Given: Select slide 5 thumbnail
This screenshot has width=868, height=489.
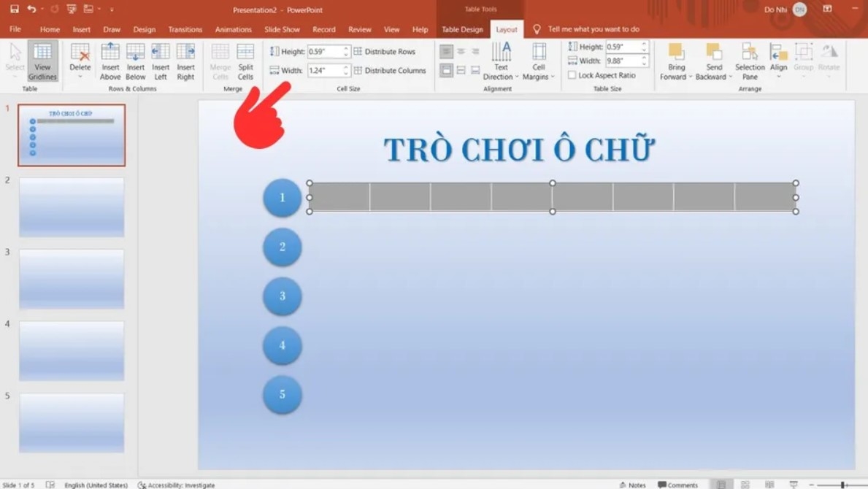Looking at the screenshot, I should 72,423.
